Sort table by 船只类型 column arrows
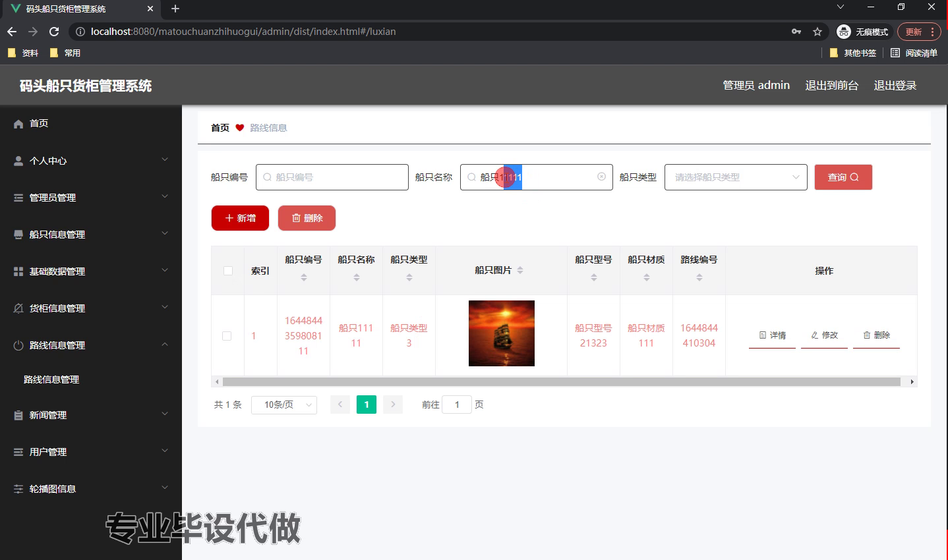 pyautogui.click(x=409, y=278)
